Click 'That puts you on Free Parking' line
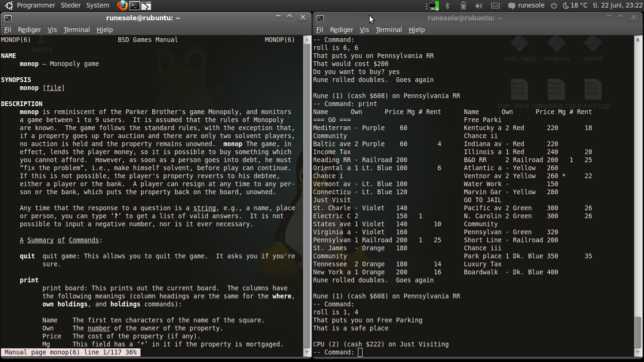The image size is (644, 362). pyautogui.click(x=368, y=320)
